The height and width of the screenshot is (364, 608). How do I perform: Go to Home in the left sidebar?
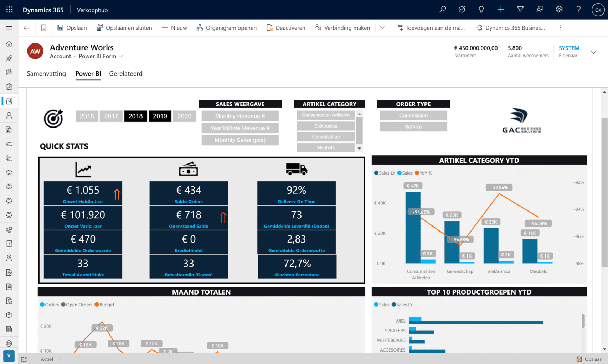coord(9,44)
